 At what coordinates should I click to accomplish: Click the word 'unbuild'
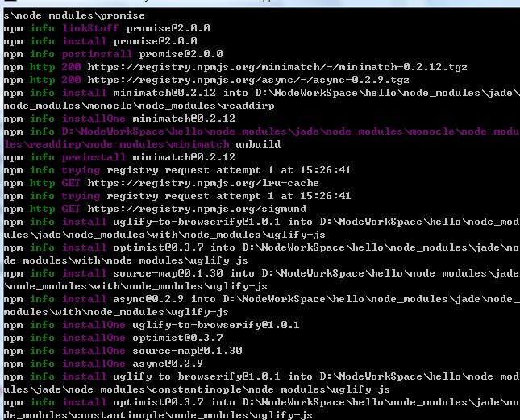(x=258, y=144)
